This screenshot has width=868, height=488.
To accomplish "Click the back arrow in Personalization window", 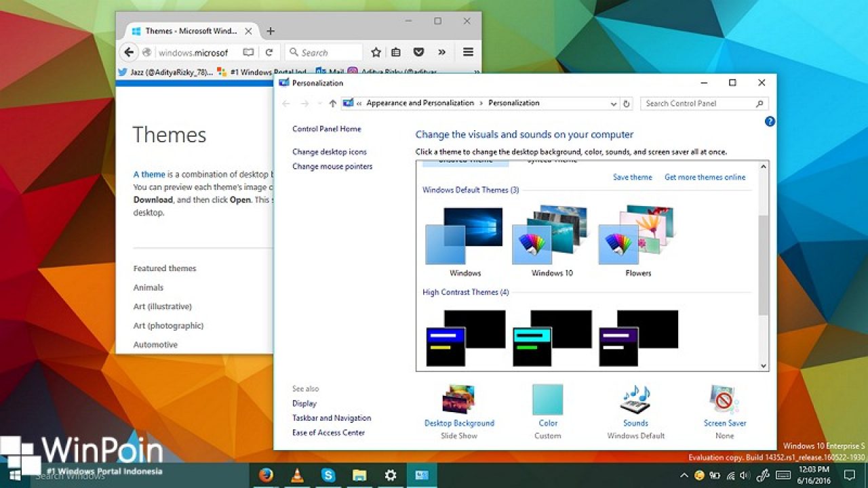I will (x=285, y=104).
